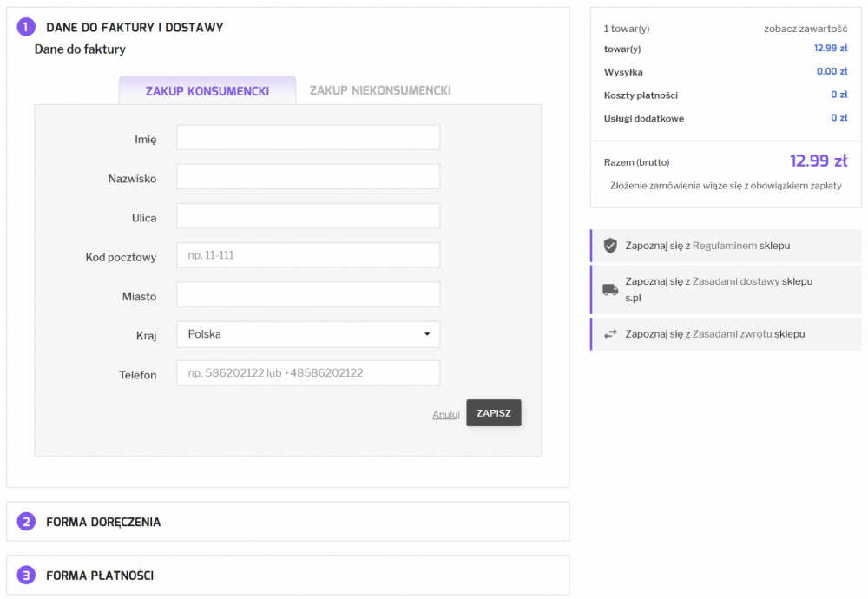Click the Imię input field
The image size is (868, 599).
coord(308,137)
